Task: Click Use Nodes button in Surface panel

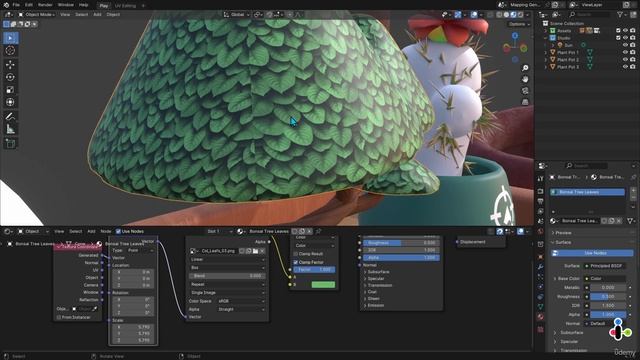Action: [592, 253]
